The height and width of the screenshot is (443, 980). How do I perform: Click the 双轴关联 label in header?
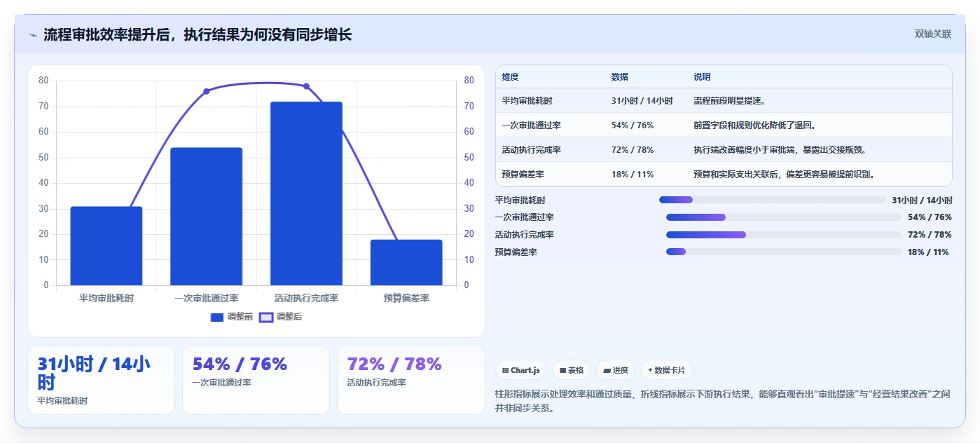pos(932,34)
